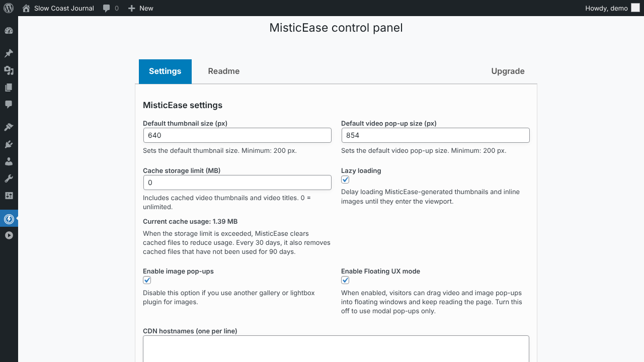Open Users via the person icon

pyautogui.click(x=9, y=161)
